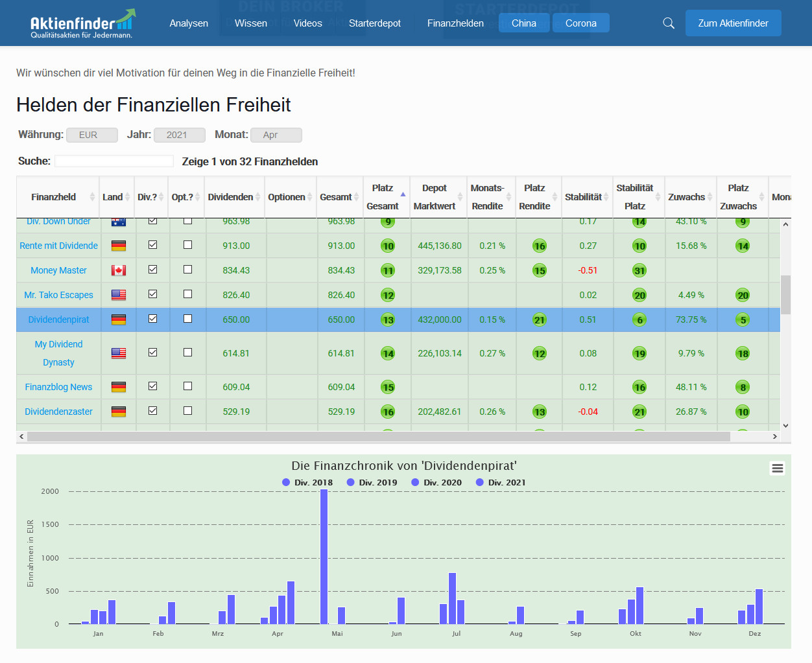Open the Dividendenzaster link

click(x=59, y=412)
